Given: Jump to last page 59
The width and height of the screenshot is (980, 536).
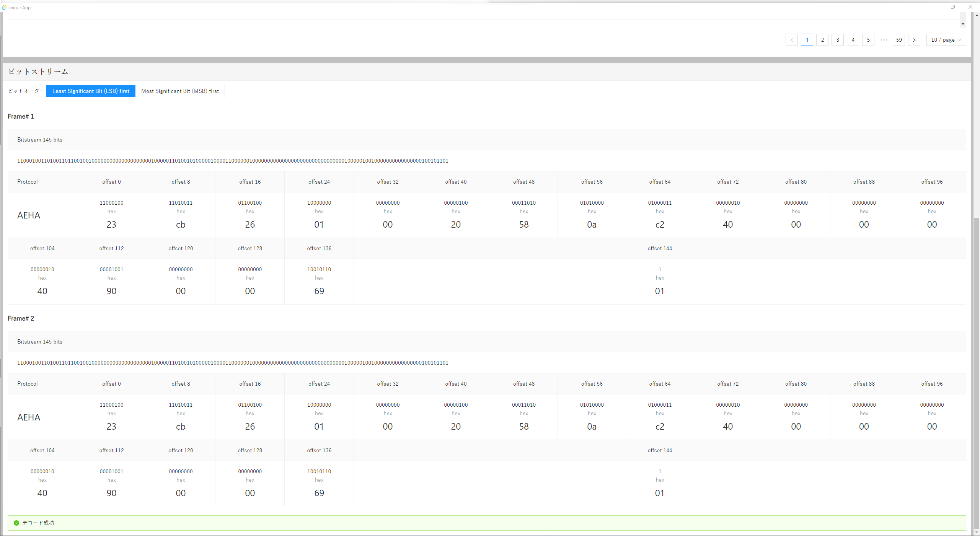Looking at the screenshot, I should 898,40.
